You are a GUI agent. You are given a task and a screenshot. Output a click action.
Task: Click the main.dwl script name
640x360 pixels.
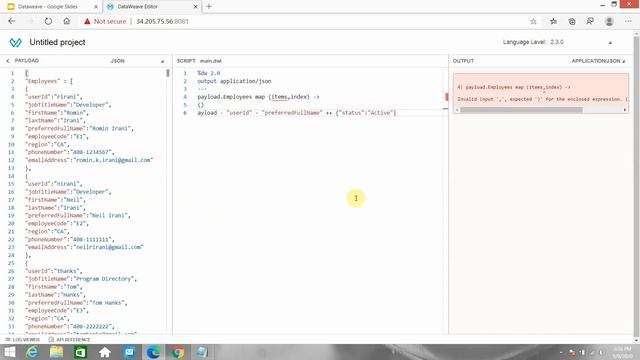211,61
